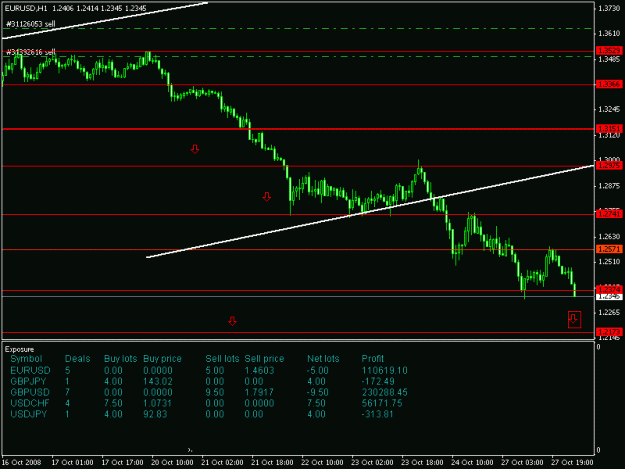Click the 1.2265 price scale value
Viewport: 625px width, 469px height.
609,312
